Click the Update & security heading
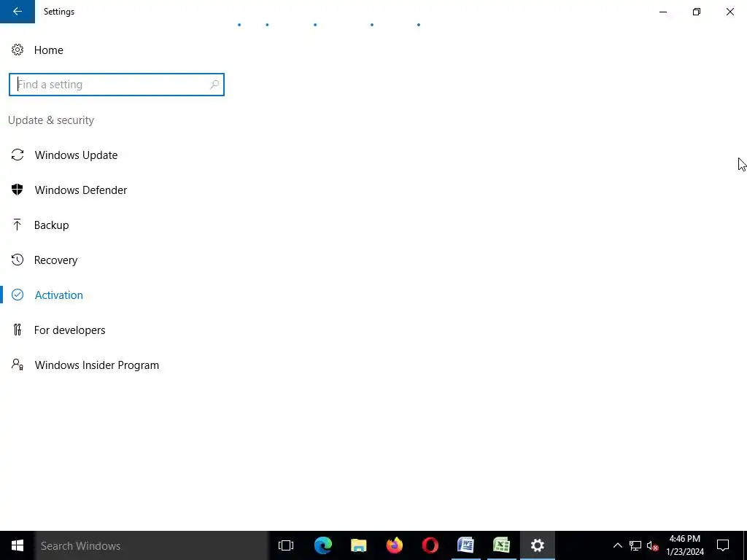Image resolution: width=747 pixels, height=560 pixels. [51, 120]
